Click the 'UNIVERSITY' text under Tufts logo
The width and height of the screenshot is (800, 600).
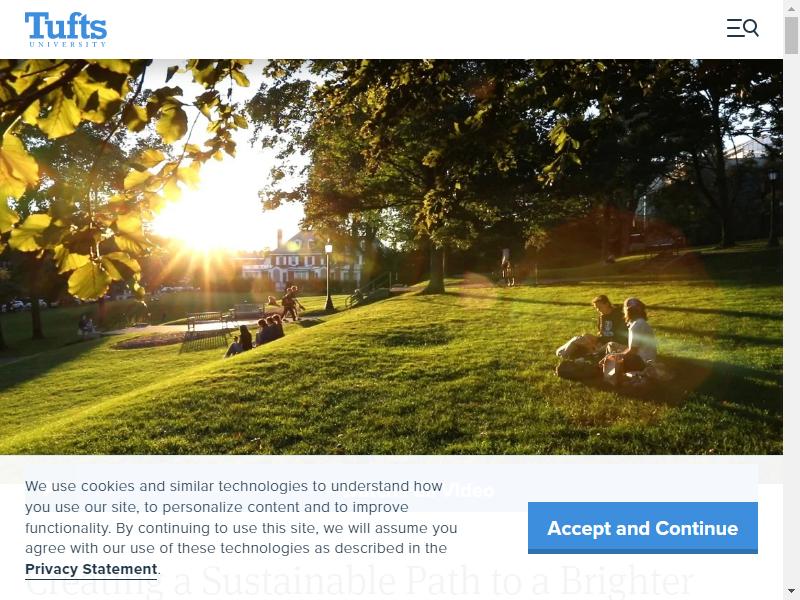point(67,44)
